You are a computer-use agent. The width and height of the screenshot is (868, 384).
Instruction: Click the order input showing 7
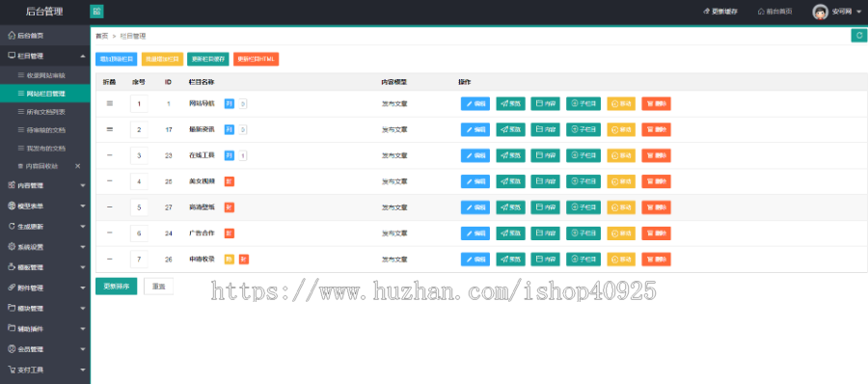pos(139,260)
